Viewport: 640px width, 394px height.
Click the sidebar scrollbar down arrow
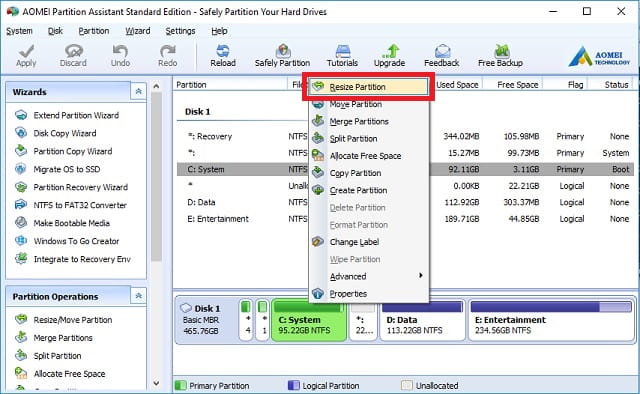156,383
